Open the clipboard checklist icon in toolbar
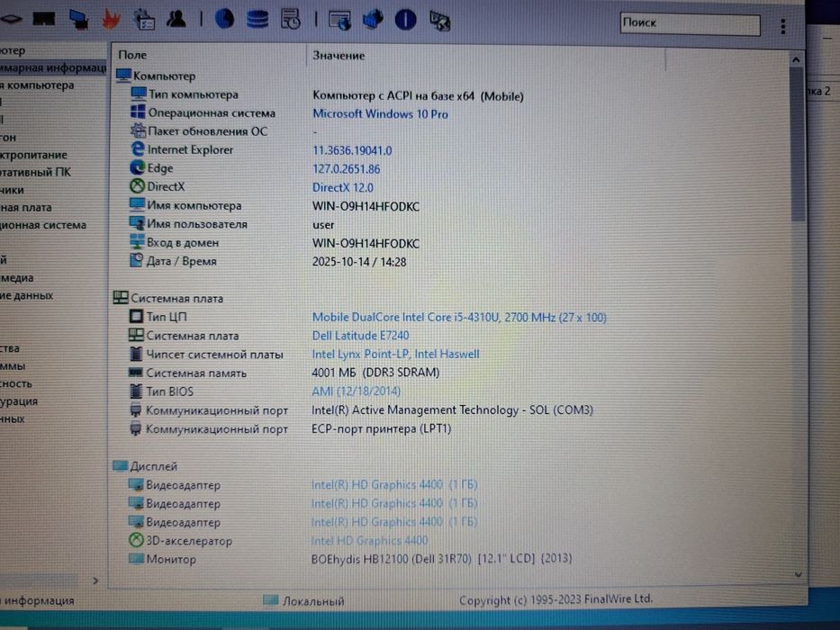Image resolution: width=840 pixels, height=630 pixels. [x=144, y=19]
